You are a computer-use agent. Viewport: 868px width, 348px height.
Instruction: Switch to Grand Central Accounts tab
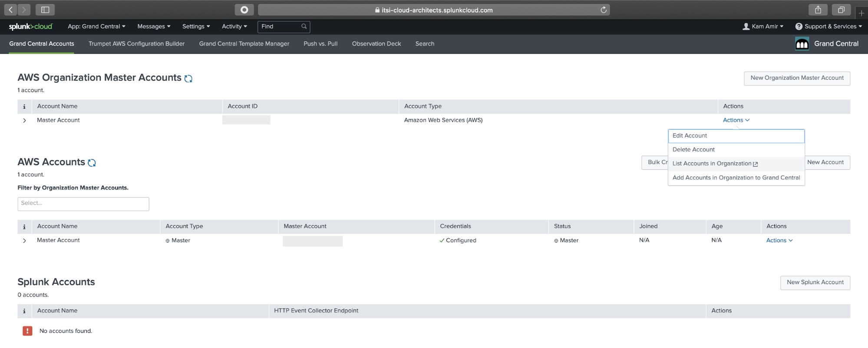[42, 44]
